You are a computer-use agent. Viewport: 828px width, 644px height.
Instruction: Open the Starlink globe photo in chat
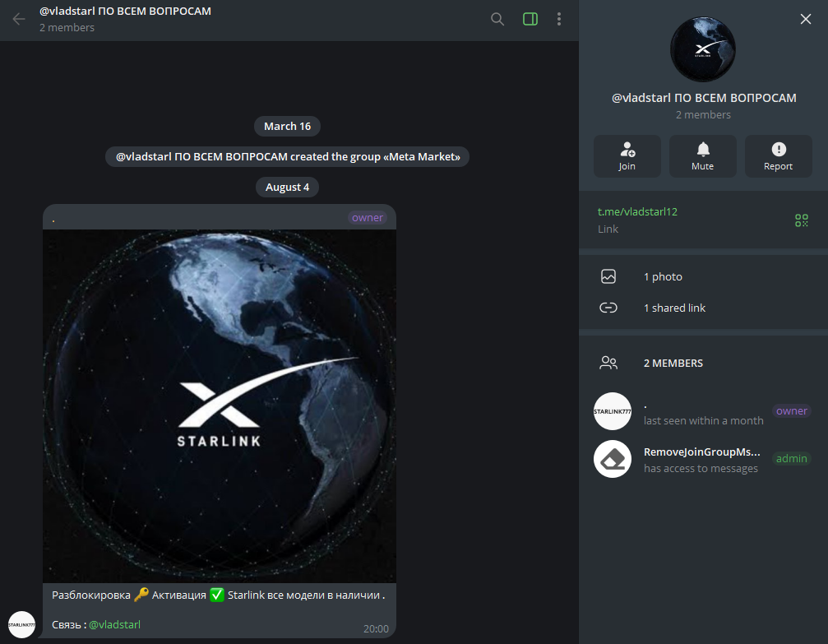[220, 405]
